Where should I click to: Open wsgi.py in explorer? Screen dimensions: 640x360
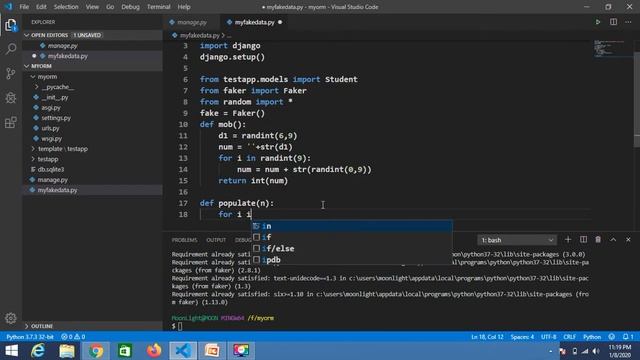coord(92,138)
